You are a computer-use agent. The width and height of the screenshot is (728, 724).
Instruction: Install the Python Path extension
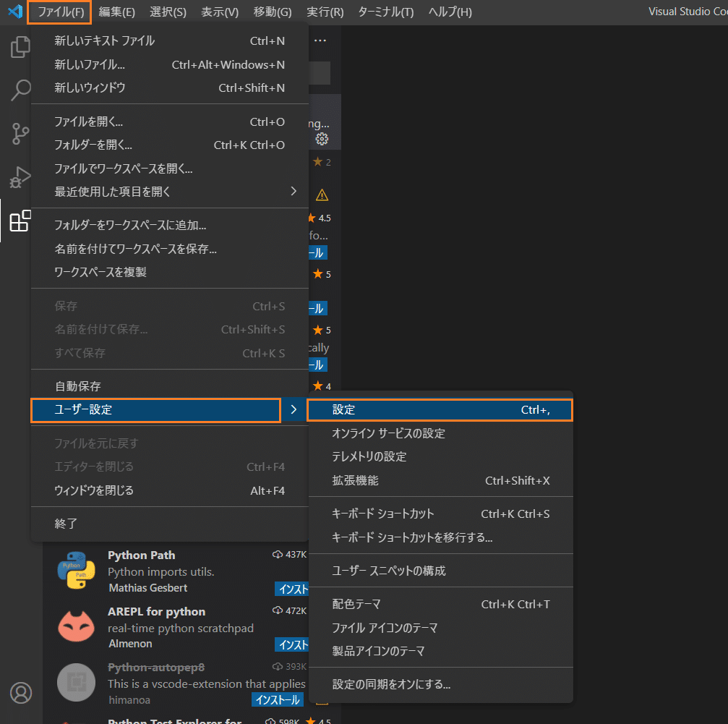click(x=293, y=589)
